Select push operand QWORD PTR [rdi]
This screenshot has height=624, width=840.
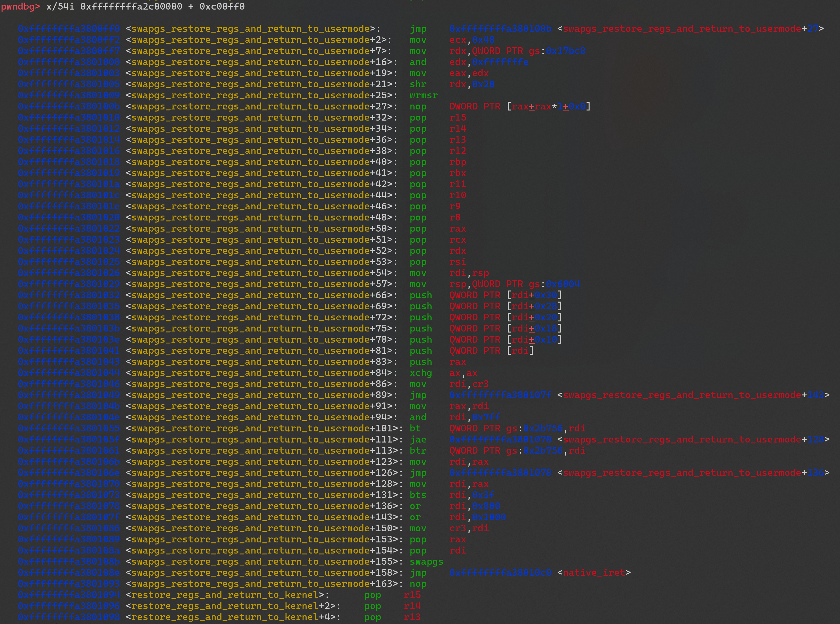pos(492,351)
